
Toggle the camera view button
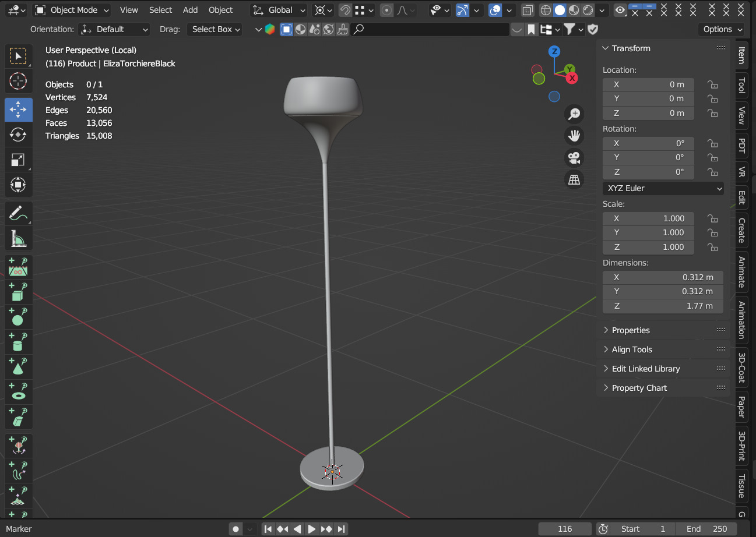pyautogui.click(x=575, y=158)
